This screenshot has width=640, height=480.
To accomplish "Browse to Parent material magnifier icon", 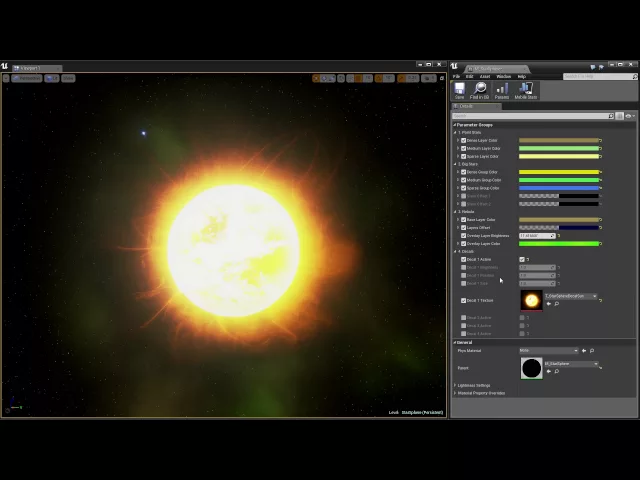I will point(557,371).
